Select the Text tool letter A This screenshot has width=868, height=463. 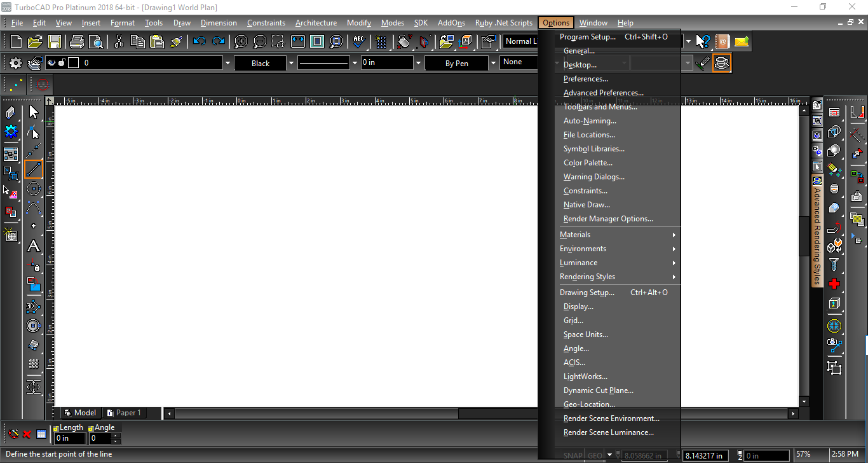34,246
